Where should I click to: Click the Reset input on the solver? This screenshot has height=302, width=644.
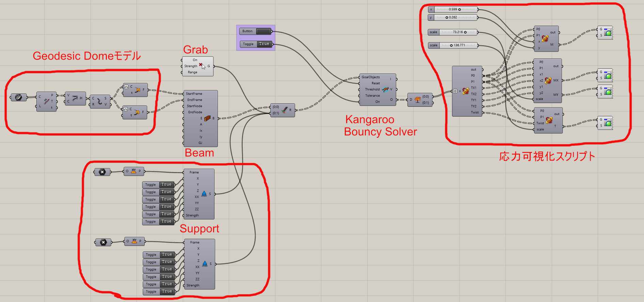click(376, 83)
